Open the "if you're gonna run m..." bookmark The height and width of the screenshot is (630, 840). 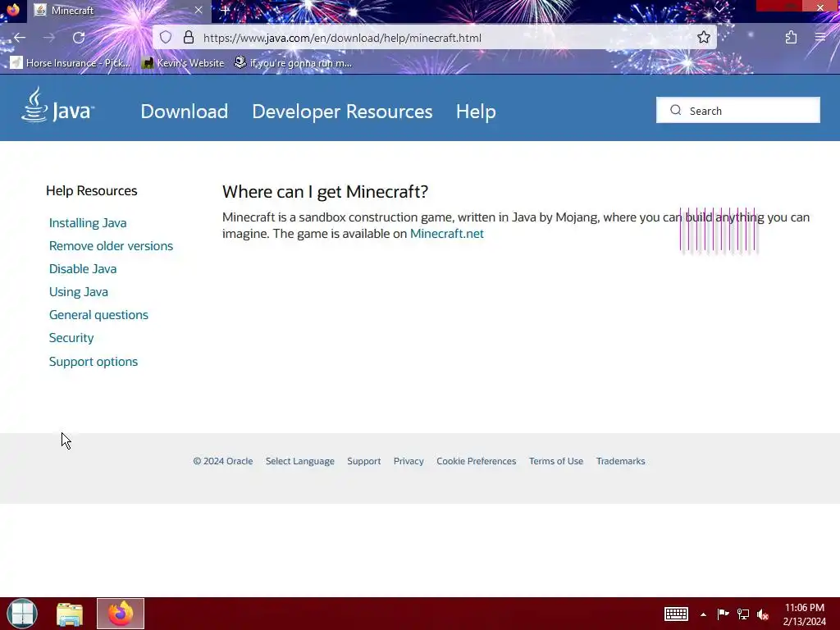coord(293,63)
